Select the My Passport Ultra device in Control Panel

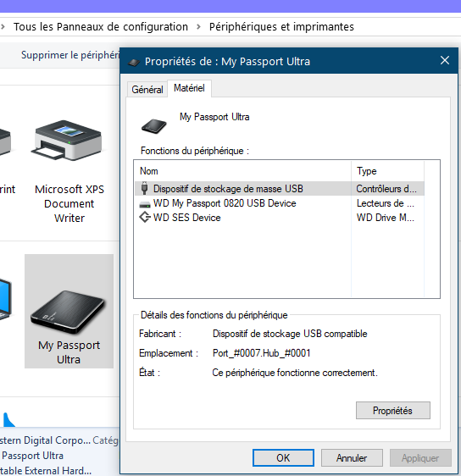69,311
